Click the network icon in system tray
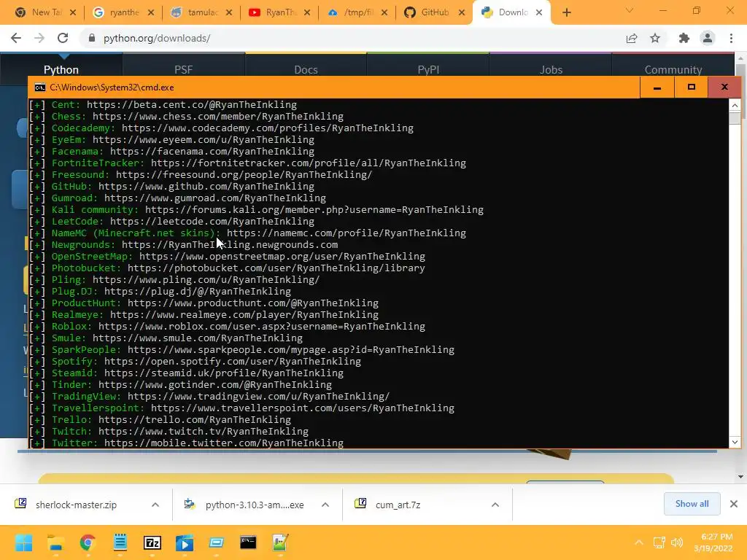This screenshot has height=560, width=747. 659,542
